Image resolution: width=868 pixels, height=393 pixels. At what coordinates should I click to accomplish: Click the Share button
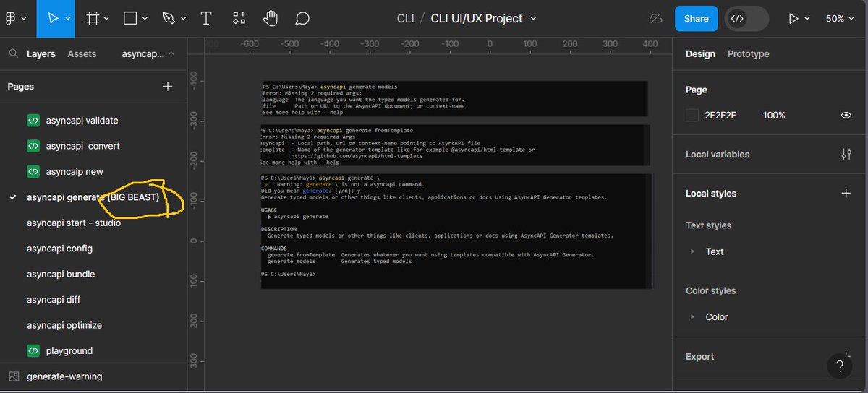696,19
